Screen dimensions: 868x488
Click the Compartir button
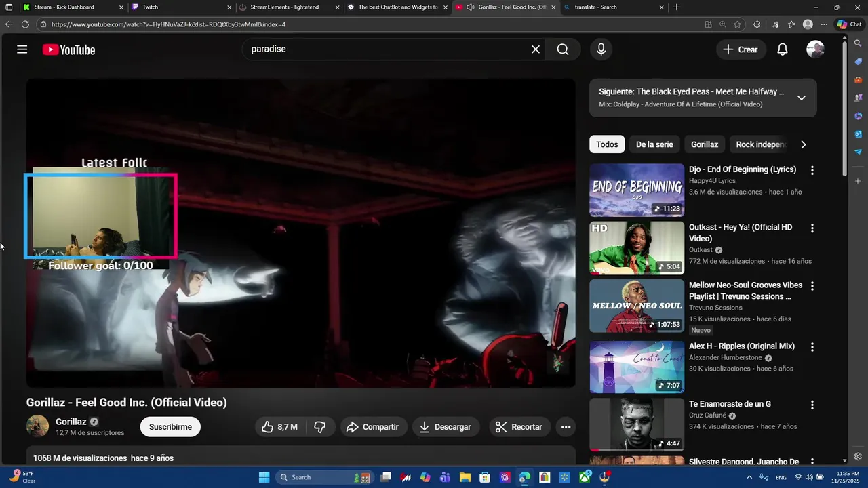click(x=373, y=427)
